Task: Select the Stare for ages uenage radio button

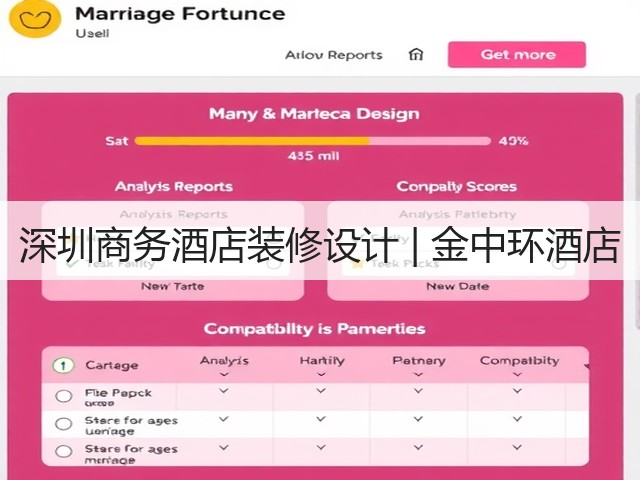Action: [64, 424]
